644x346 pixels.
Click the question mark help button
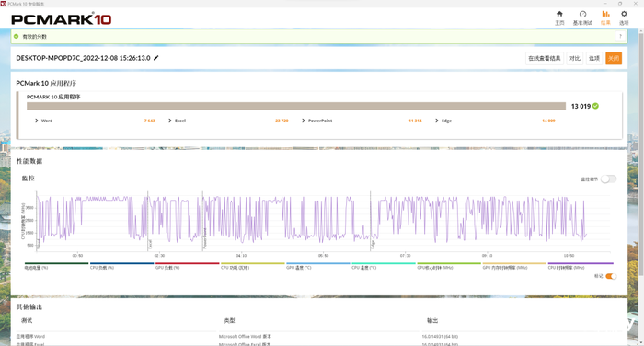[620, 36]
